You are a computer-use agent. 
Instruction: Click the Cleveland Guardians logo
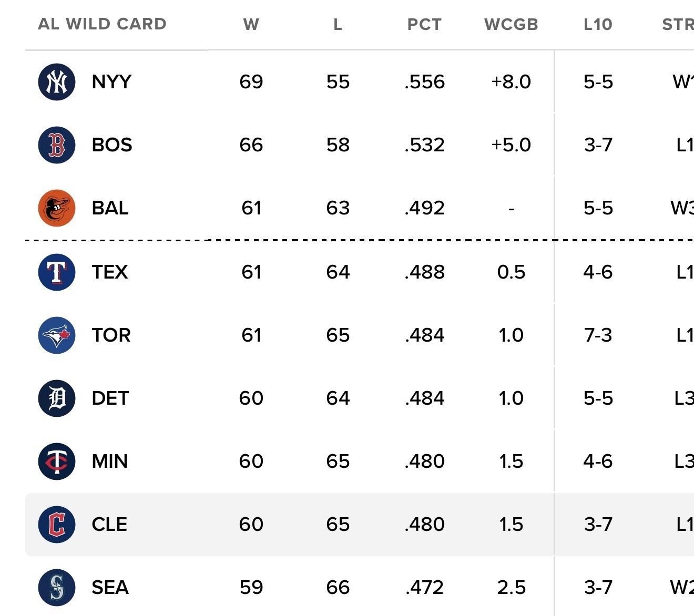tap(57, 525)
